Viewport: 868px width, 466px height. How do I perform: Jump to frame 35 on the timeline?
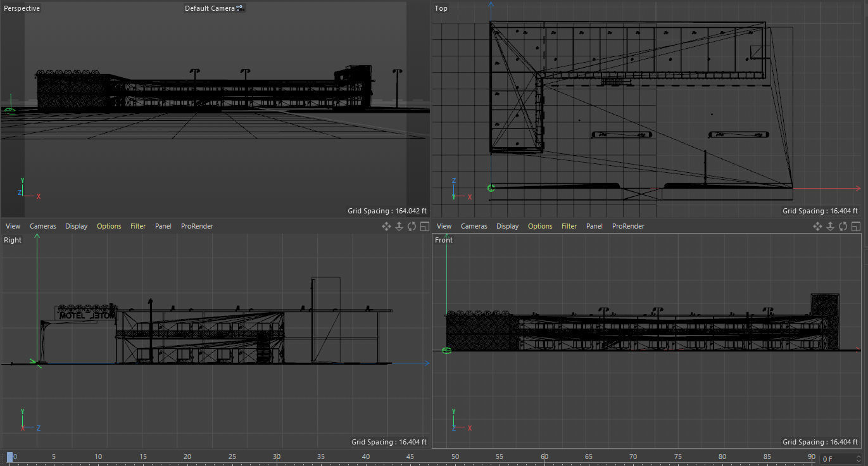tap(321, 457)
